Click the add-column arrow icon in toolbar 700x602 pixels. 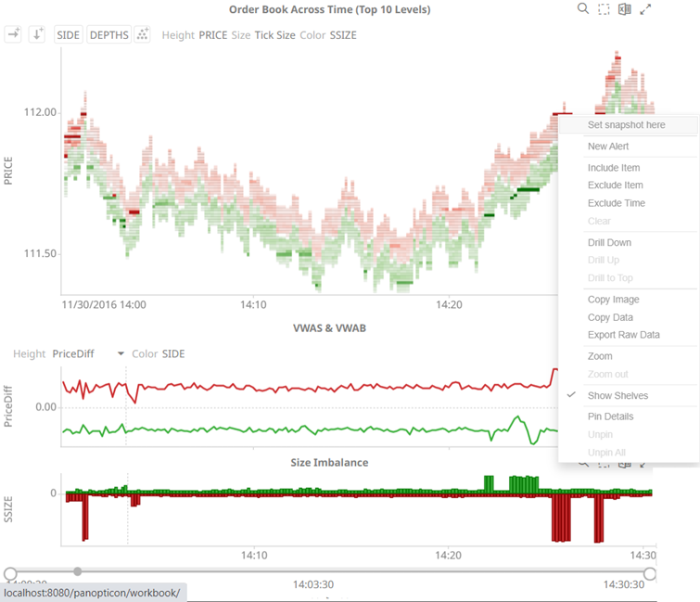pos(14,34)
